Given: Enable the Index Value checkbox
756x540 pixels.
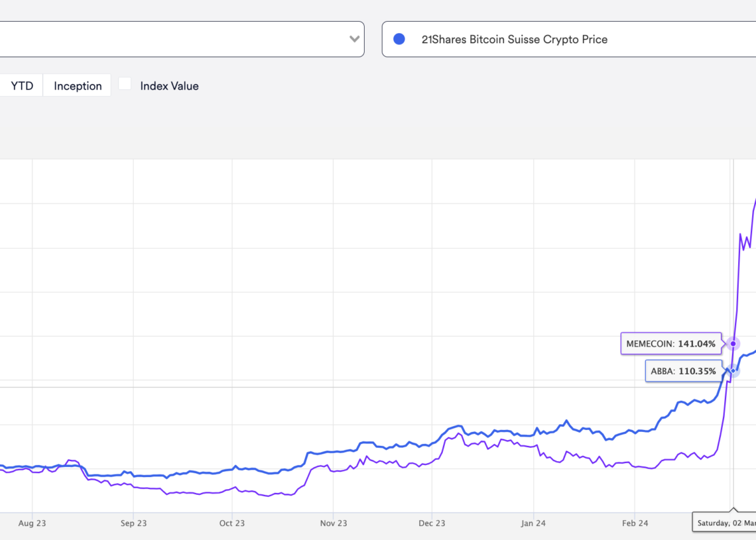Looking at the screenshot, I should coord(125,84).
